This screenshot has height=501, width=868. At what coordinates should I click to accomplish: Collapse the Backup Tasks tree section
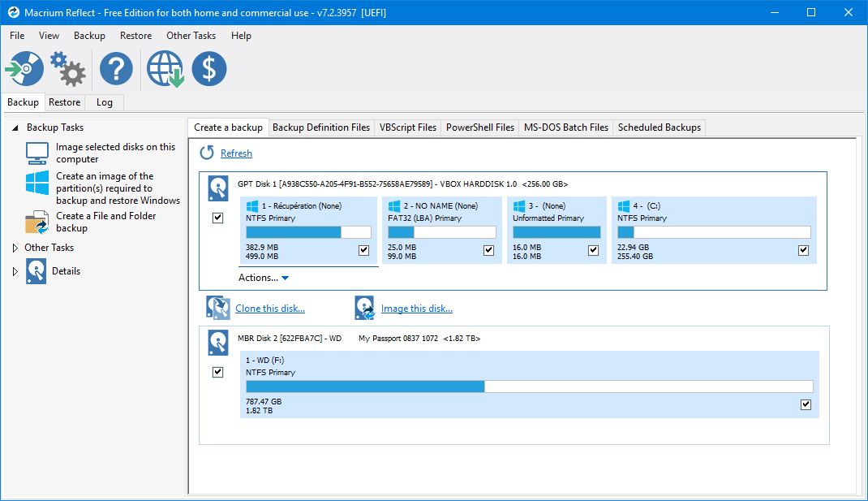(15, 127)
